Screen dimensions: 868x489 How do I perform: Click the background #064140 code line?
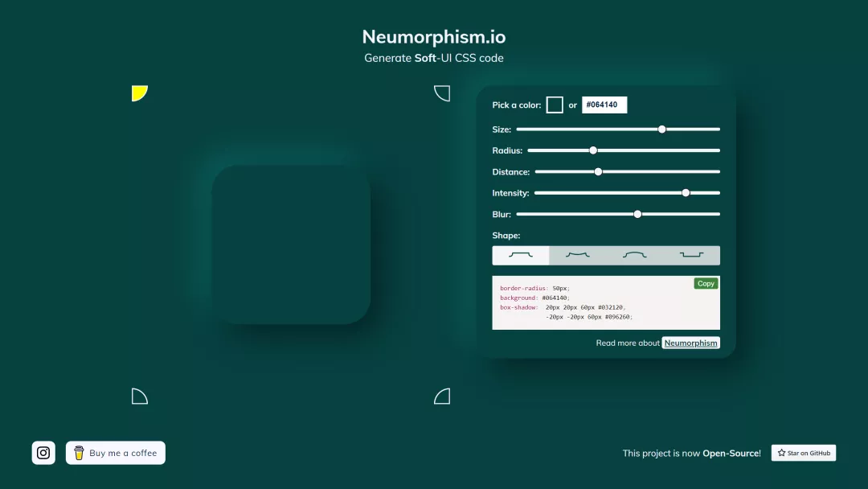pos(534,298)
